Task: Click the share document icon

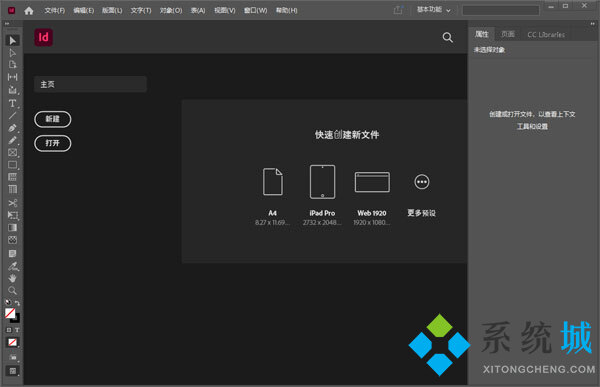Action: click(x=398, y=10)
